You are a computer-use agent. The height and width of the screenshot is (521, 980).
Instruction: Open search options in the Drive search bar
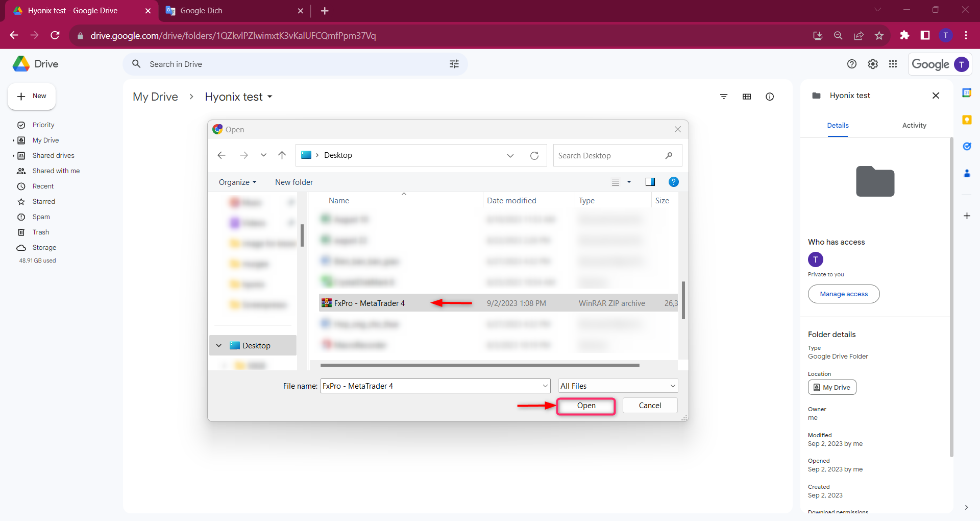(x=454, y=64)
